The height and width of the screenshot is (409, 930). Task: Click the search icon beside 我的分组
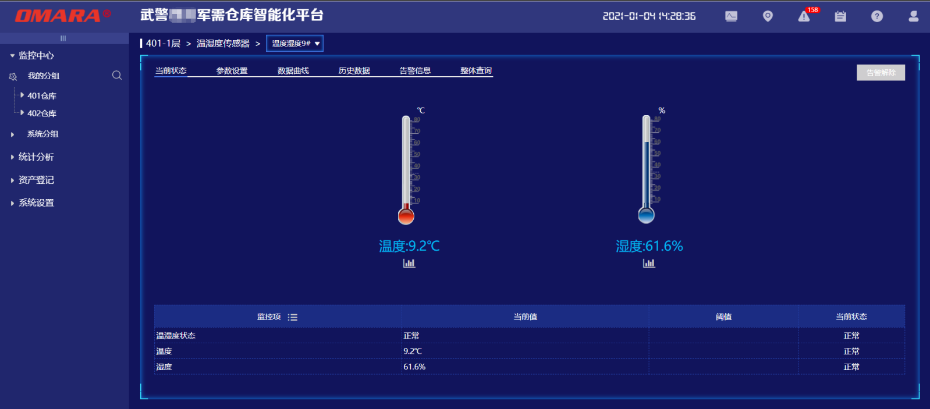(117, 75)
